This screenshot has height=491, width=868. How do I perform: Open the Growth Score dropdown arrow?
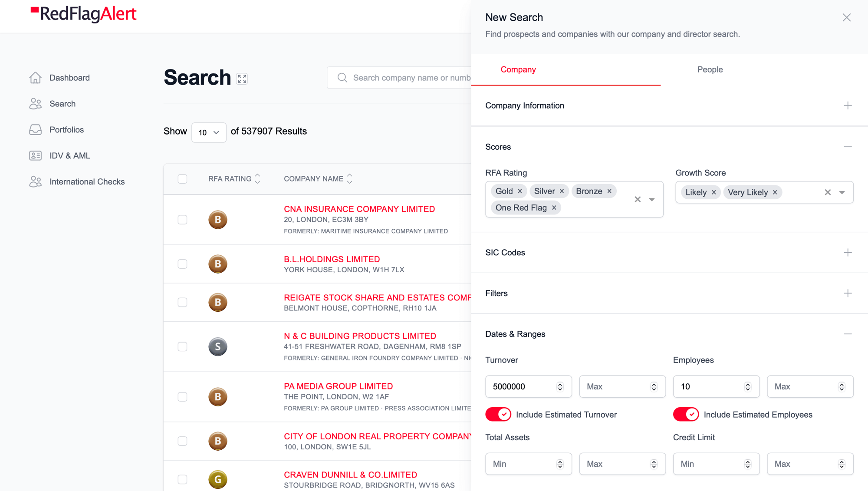click(842, 192)
